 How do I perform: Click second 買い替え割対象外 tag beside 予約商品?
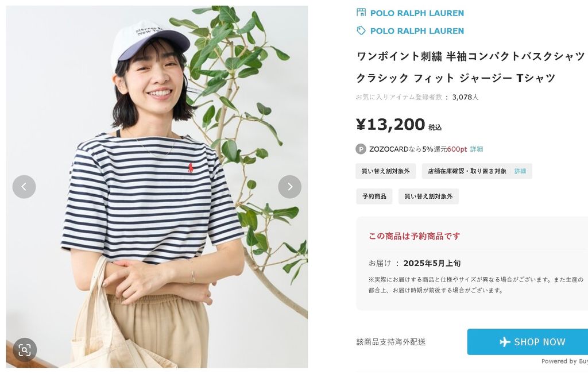tap(428, 196)
